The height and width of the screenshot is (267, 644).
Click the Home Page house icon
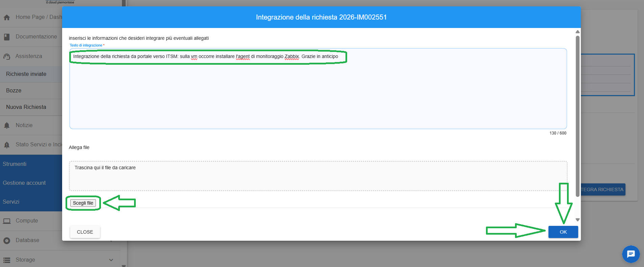pyautogui.click(x=7, y=17)
